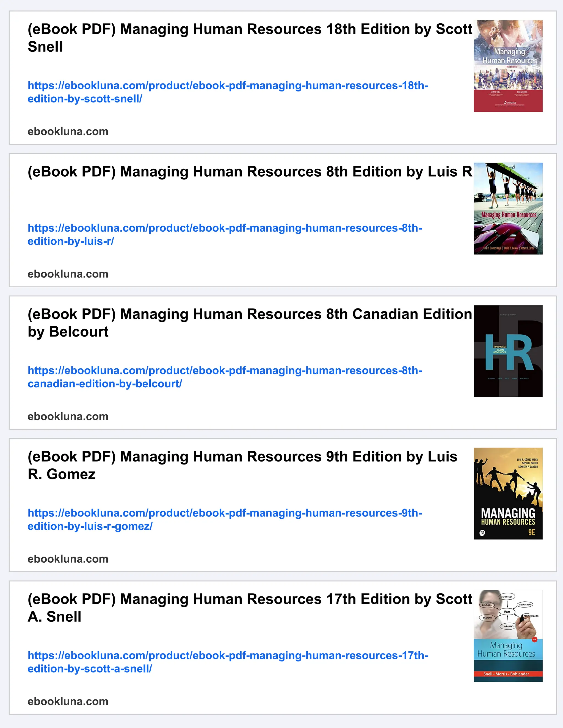Click the 9E silhouette climbers book cover

pos(508,493)
